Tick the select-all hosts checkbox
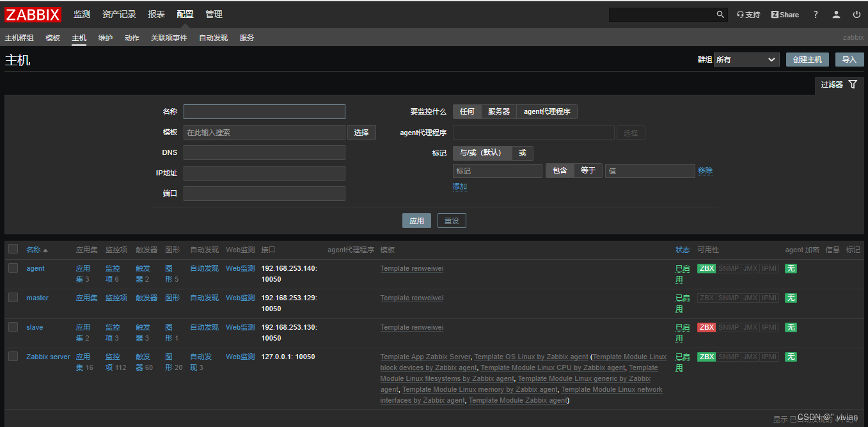The image size is (868, 427). pyautogui.click(x=13, y=250)
